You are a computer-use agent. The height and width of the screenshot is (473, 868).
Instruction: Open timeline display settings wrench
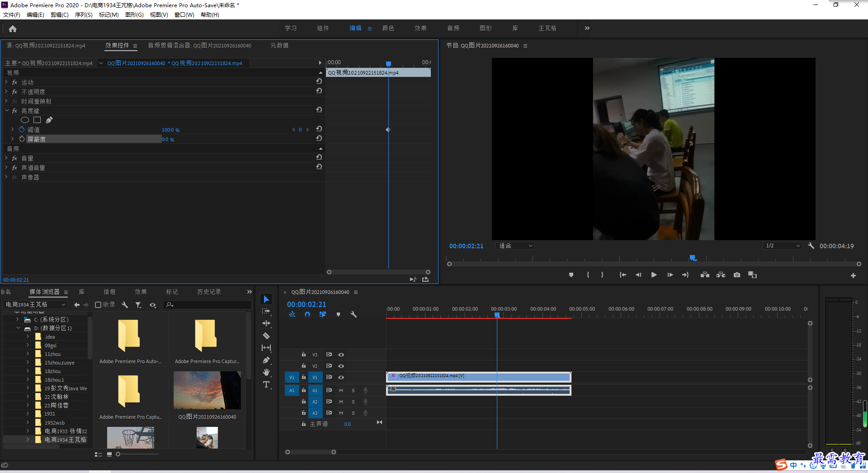pos(354,314)
